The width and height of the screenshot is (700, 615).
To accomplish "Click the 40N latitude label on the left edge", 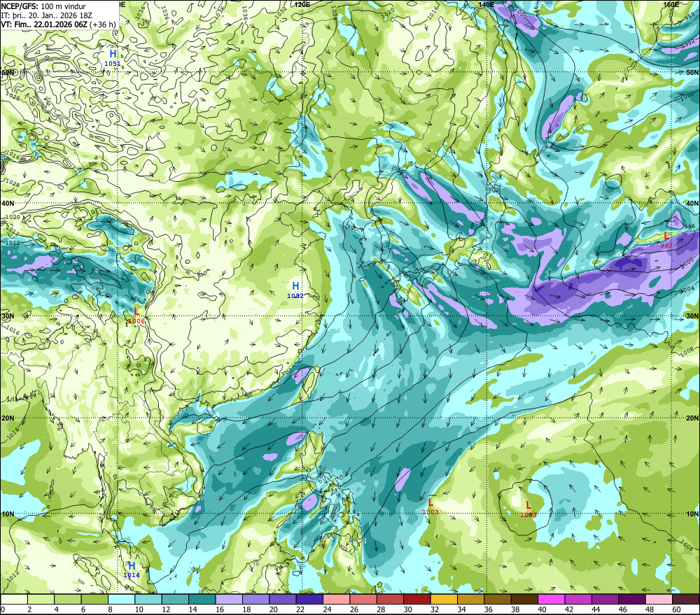I will coord(8,203).
